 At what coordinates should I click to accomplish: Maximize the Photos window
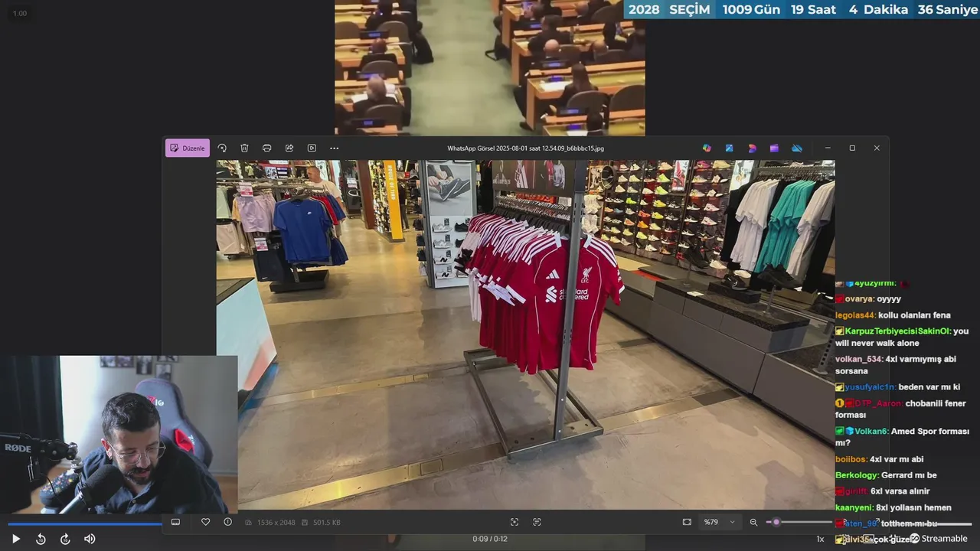[852, 148]
